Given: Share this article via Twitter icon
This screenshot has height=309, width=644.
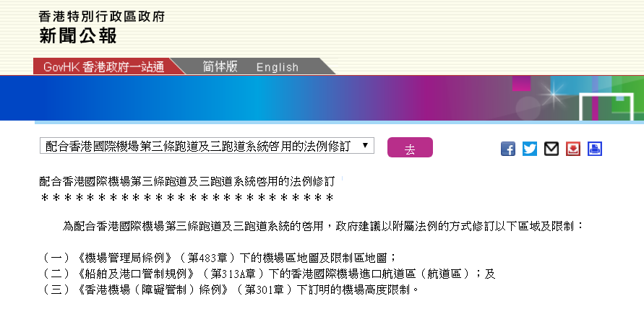Looking at the screenshot, I should pyautogui.click(x=530, y=149).
